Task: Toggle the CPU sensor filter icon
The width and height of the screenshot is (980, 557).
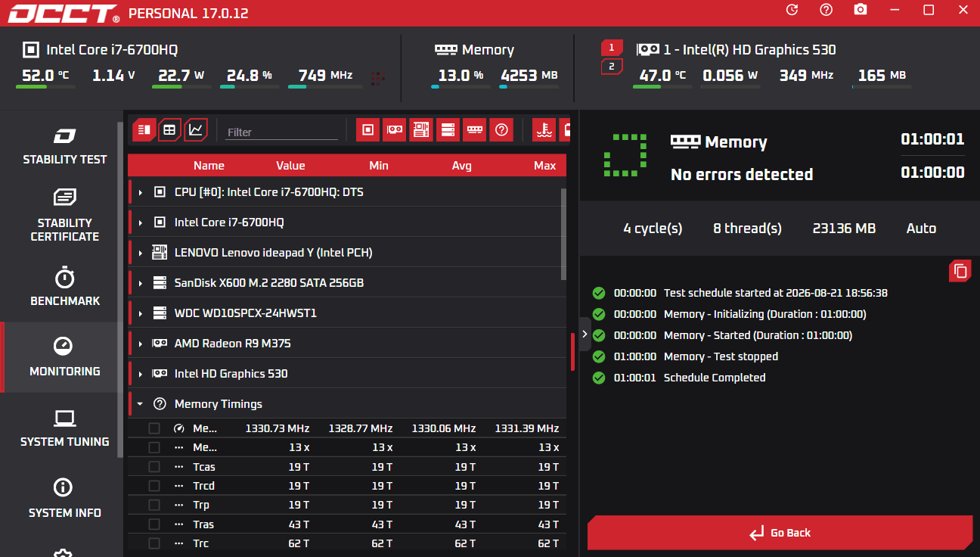Action: (368, 129)
